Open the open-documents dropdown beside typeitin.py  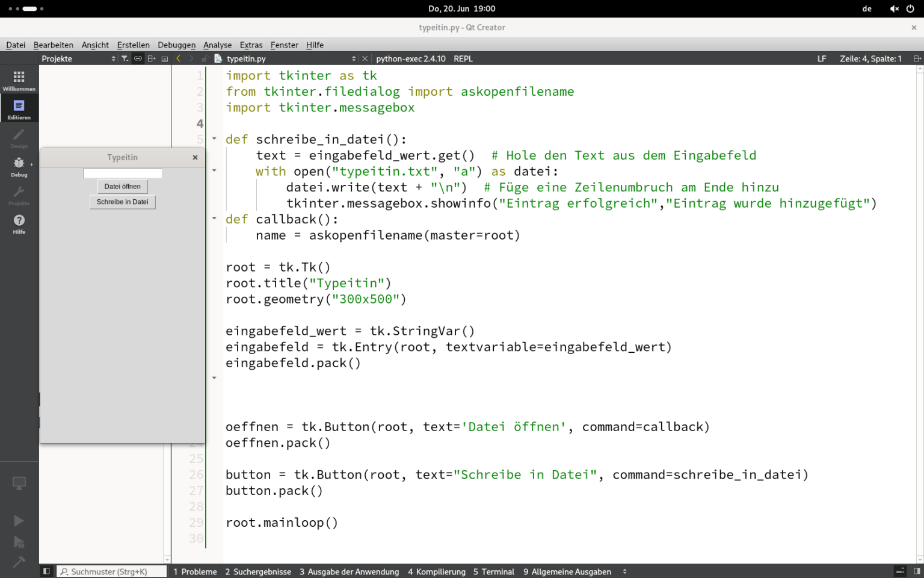[354, 58]
